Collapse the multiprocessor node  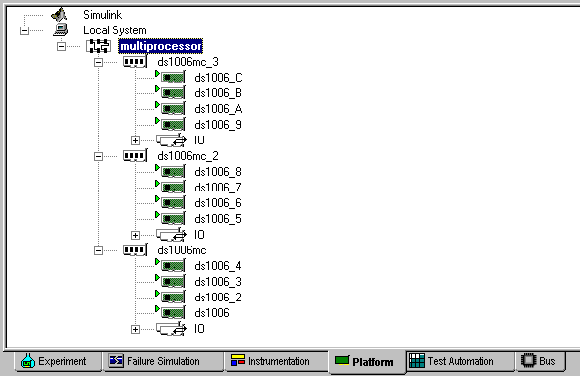tap(61, 46)
